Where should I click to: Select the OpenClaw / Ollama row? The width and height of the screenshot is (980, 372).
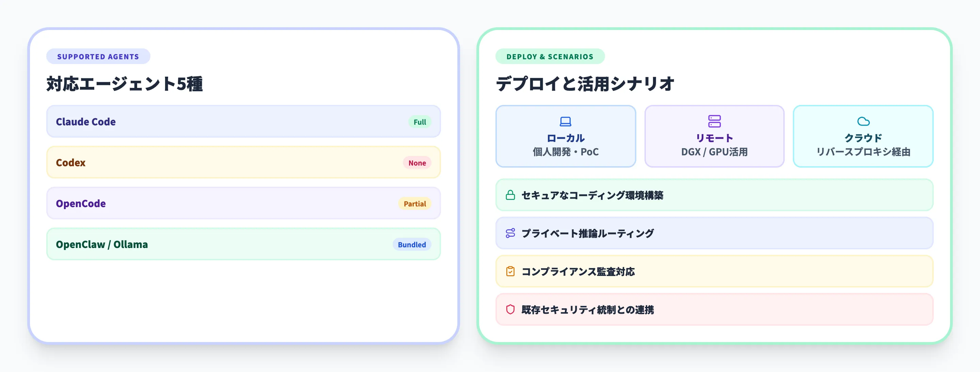tap(244, 244)
